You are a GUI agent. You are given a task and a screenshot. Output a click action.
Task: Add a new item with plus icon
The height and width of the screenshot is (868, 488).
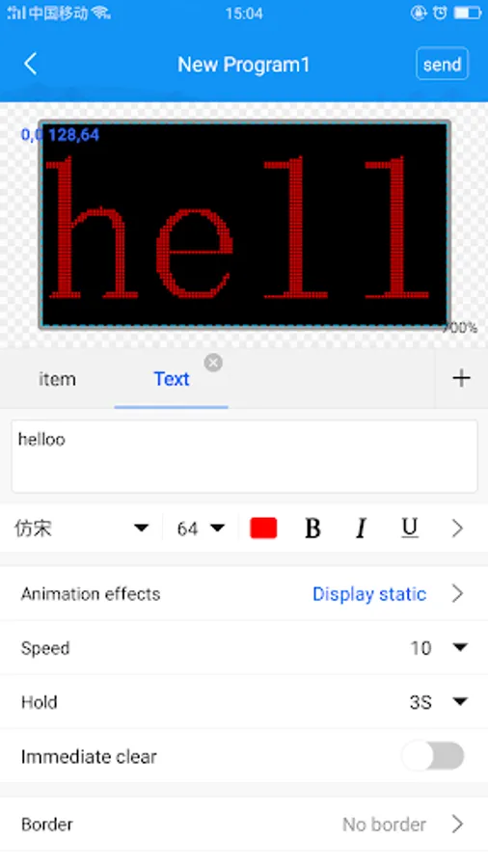pyautogui.click(x=461, y=379)
